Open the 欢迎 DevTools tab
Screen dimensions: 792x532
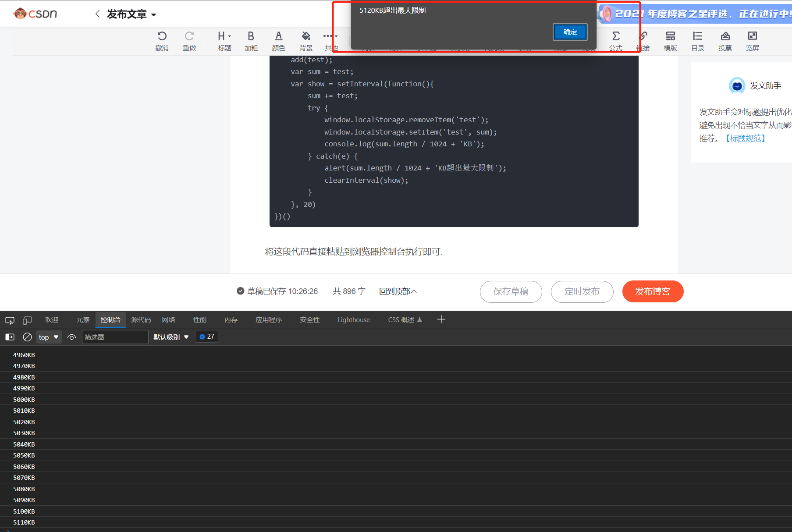tap(52, 320)
